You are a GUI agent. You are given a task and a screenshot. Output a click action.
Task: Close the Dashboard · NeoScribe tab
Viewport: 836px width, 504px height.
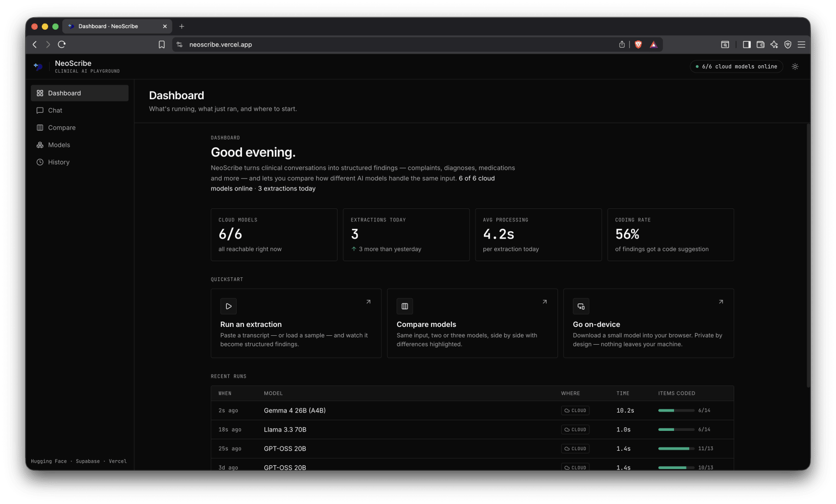(165, 26)
